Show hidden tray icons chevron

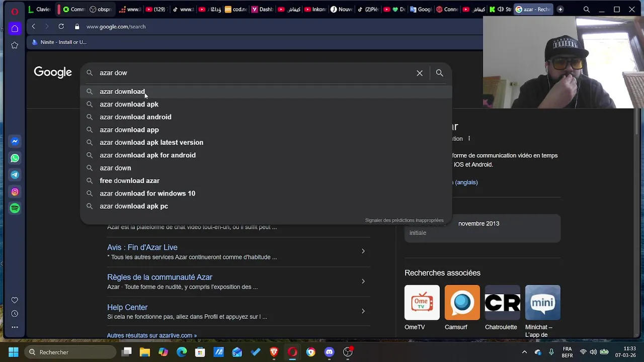[x=524, y=352]
